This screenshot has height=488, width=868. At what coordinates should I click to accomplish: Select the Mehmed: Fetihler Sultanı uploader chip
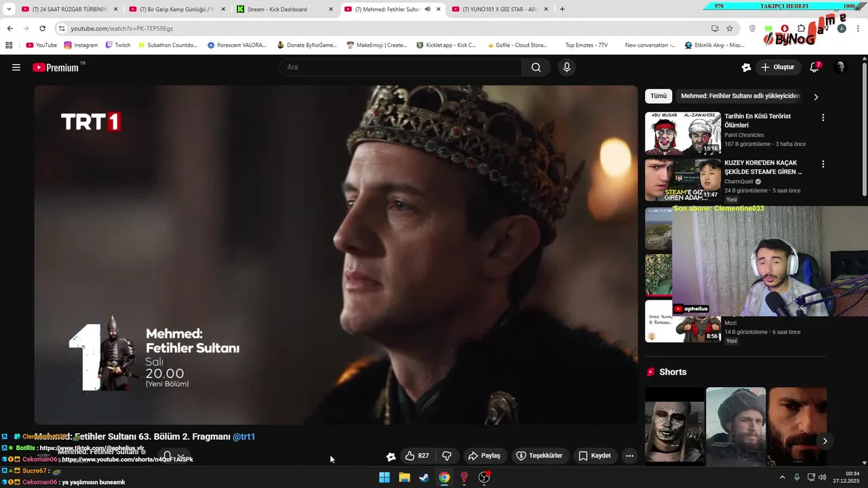tap(741, 96)
